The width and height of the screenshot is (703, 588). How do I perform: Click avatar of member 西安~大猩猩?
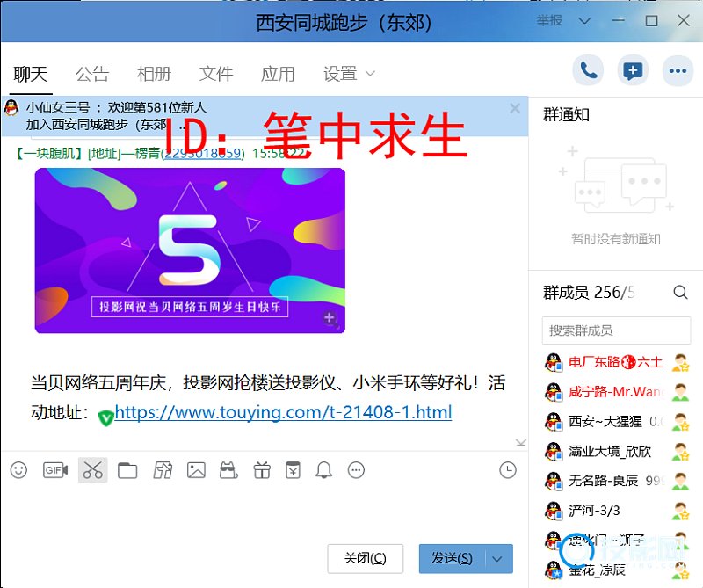tap(554, 422)
